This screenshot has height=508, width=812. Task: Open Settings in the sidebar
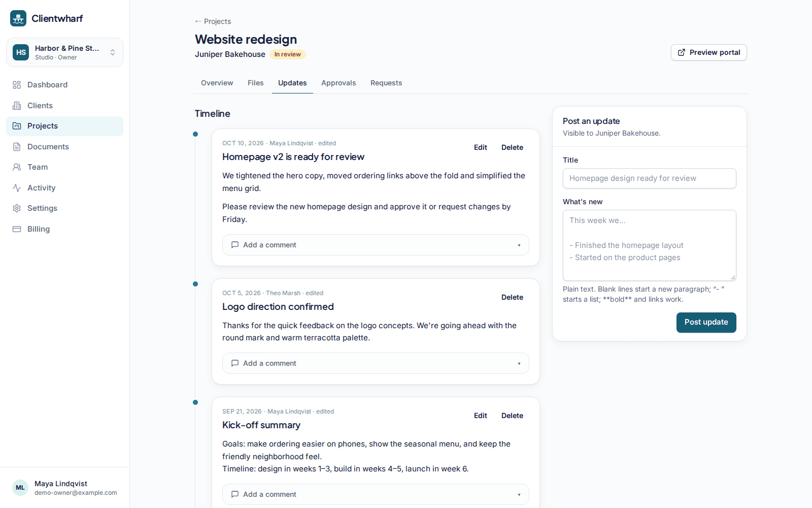(x=64, y=208)
